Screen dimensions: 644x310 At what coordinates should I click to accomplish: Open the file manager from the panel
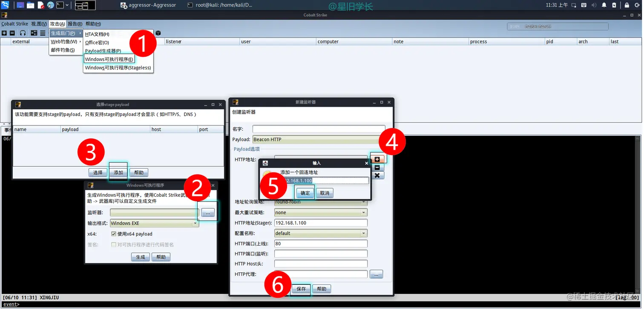coord(31,5)
